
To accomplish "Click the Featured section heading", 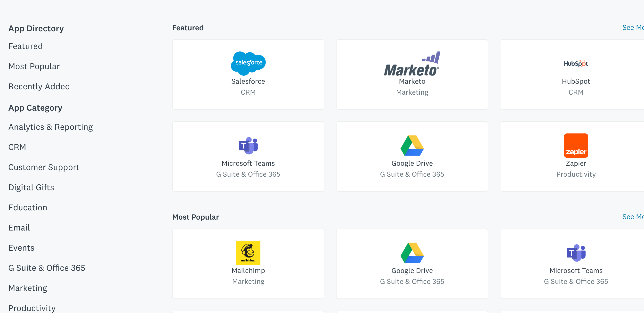I will pos(188,28).
